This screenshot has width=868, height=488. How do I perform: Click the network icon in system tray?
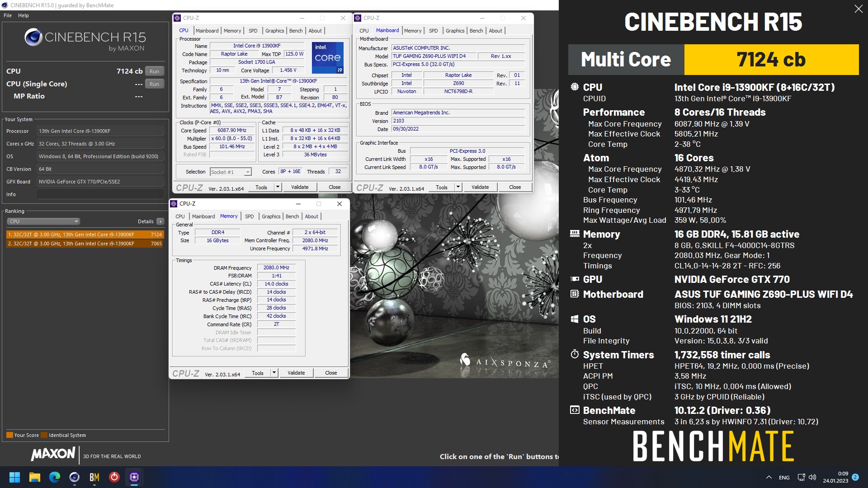pos(801,477)
